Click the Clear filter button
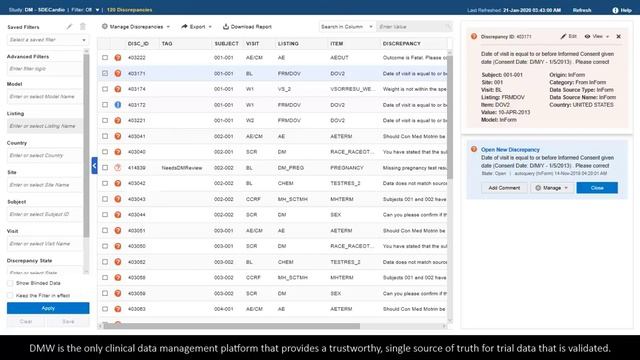Viewport: 640px width, 360px height. [26, 322]
